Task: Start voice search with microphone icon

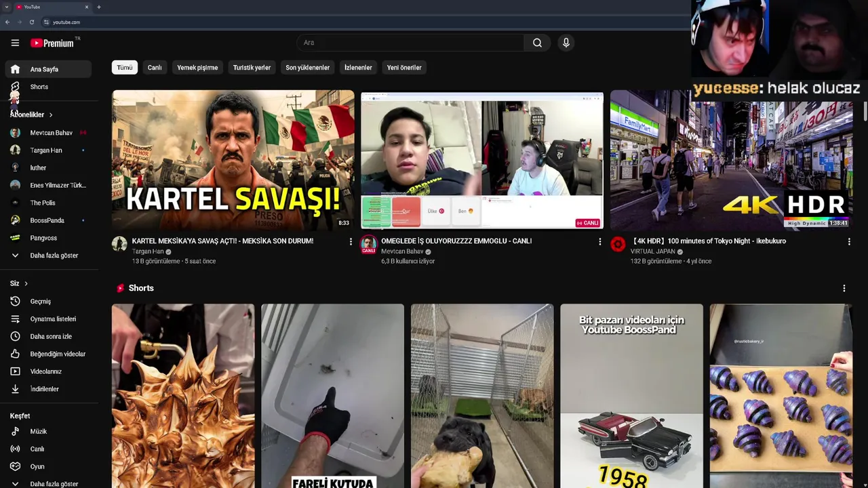Action: [x=566, y=43]
